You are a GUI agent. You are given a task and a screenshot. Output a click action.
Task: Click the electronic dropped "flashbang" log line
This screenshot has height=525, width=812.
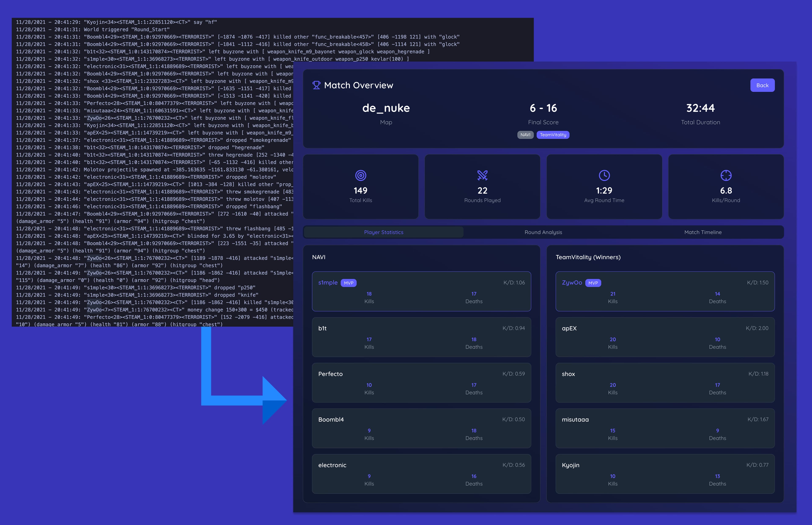click(149, 207)
